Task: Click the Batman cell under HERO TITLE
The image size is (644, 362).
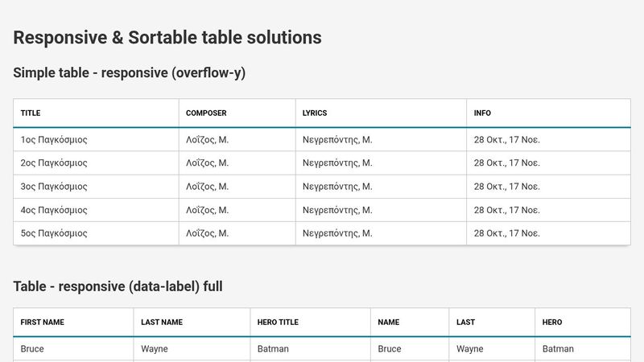Action: [310, 349]
